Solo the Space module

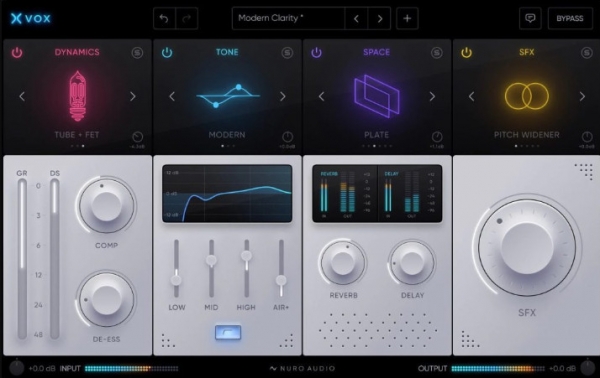click(x=437, y=52)
